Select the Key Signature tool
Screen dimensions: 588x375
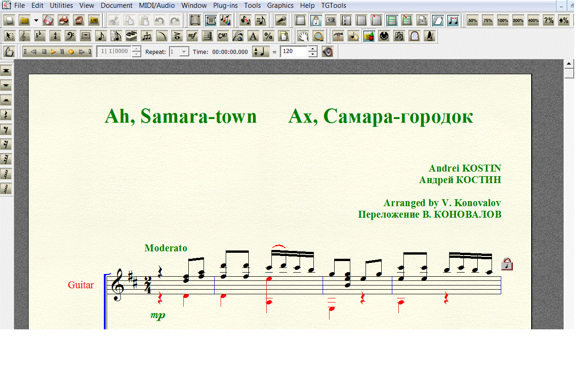[40, 36]
